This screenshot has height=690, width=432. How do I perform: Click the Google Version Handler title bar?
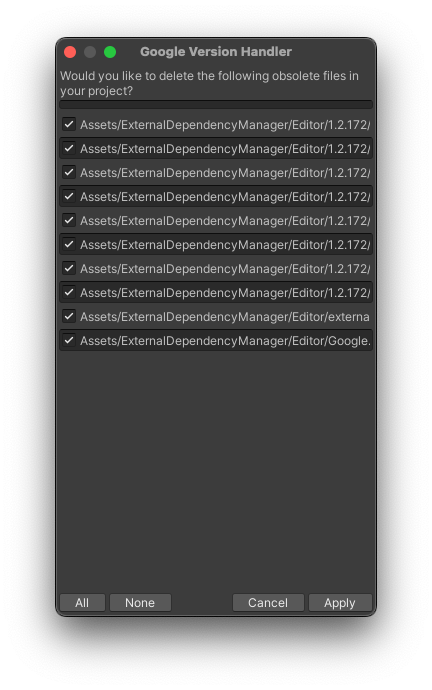pos(216,52)
